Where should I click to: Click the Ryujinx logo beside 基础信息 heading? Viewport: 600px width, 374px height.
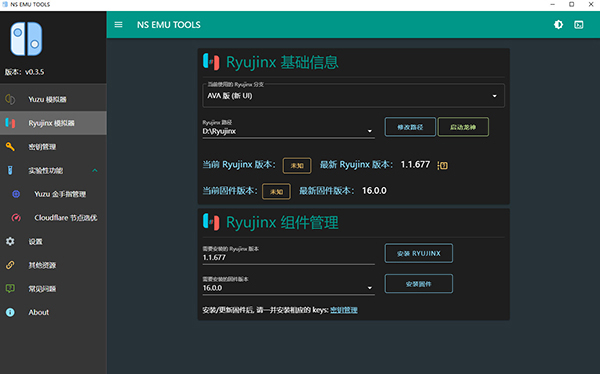click(211, 62)
